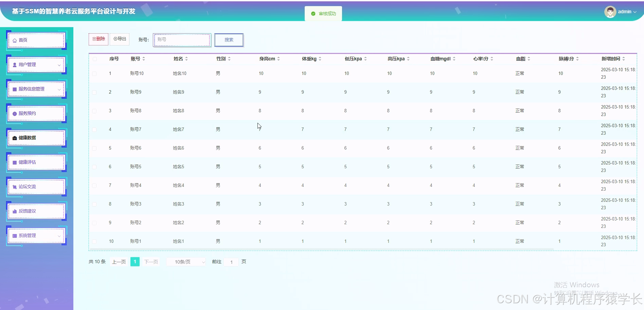Click the square icon beside 服务信息管理
This screenshot has width=644, height=310.
tap(15, 89)
